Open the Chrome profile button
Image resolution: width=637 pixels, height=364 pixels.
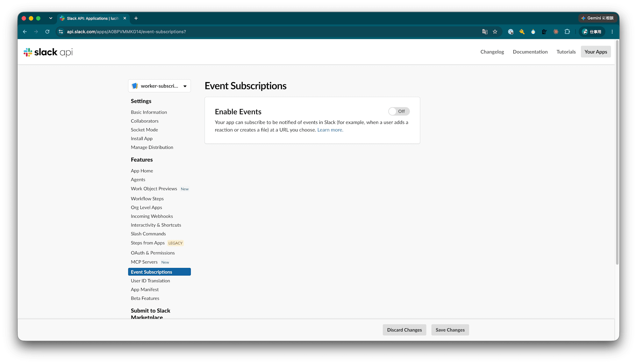(x=592, y=32)
